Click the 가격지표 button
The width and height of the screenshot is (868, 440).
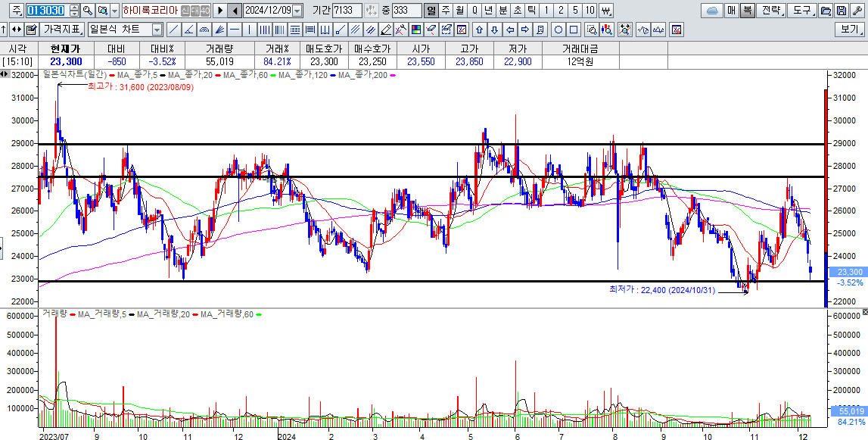(x=62, y=30)
